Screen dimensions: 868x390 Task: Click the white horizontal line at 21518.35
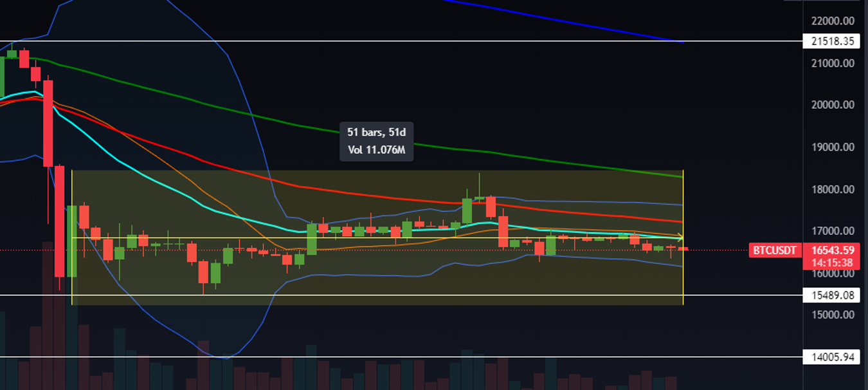[x=386, y=41]
